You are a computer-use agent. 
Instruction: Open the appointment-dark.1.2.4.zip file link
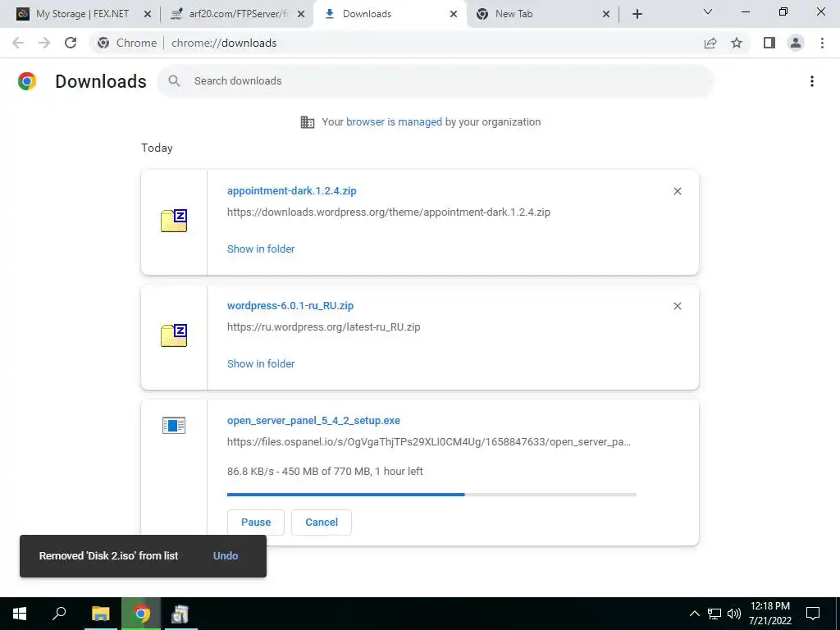[291, 190]
